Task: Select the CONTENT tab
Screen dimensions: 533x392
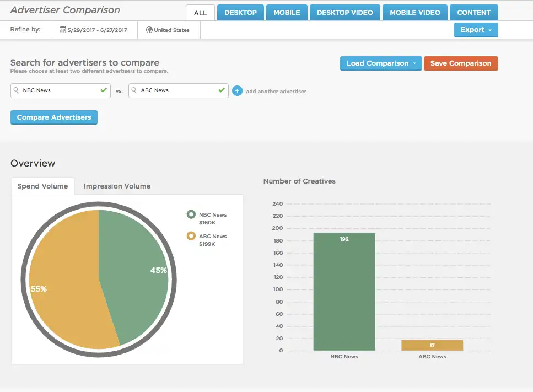Action: click(x=474, y=12)
